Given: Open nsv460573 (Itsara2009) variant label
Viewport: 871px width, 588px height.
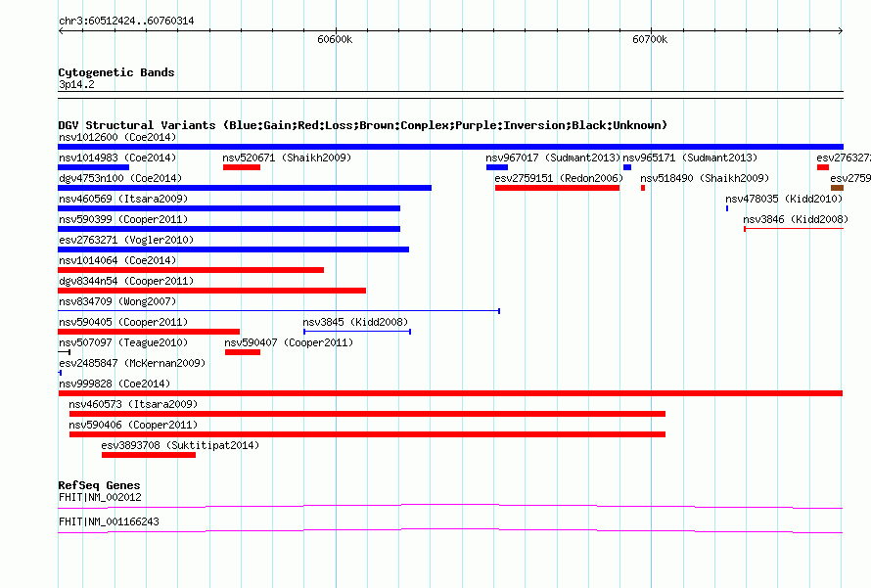Looking at the screenshot, I should tap(133, 404).
